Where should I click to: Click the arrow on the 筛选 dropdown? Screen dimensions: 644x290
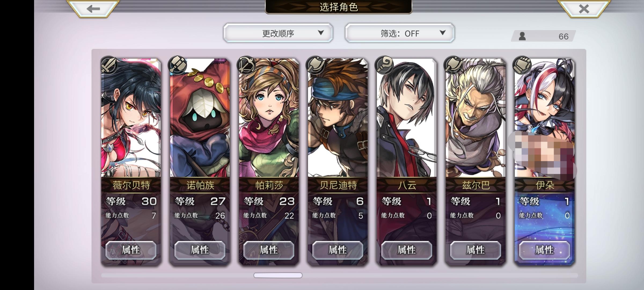pyautogui.click(x=443, y=33)
